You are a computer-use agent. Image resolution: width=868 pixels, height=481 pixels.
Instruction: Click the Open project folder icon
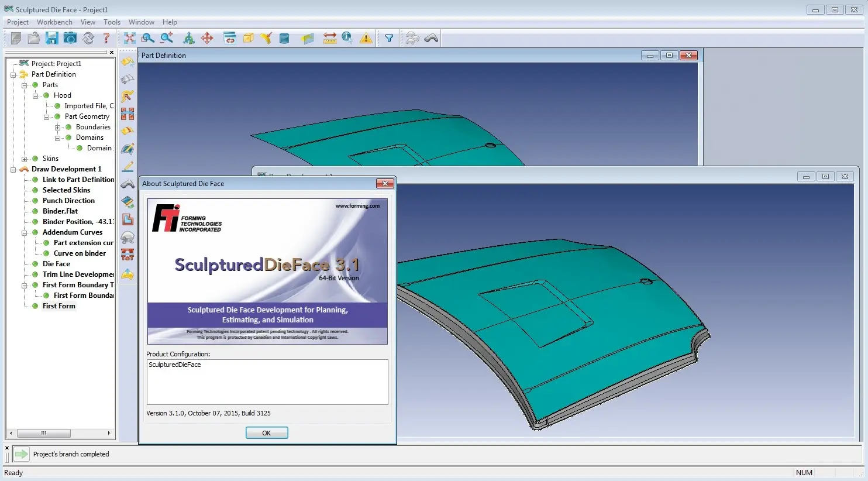coord(34,38)
